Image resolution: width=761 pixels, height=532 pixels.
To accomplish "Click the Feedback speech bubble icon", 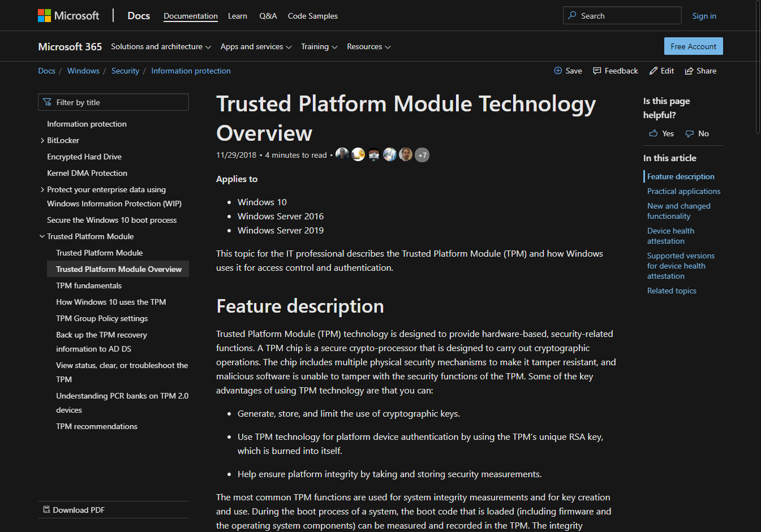I will tap(597, 71).
